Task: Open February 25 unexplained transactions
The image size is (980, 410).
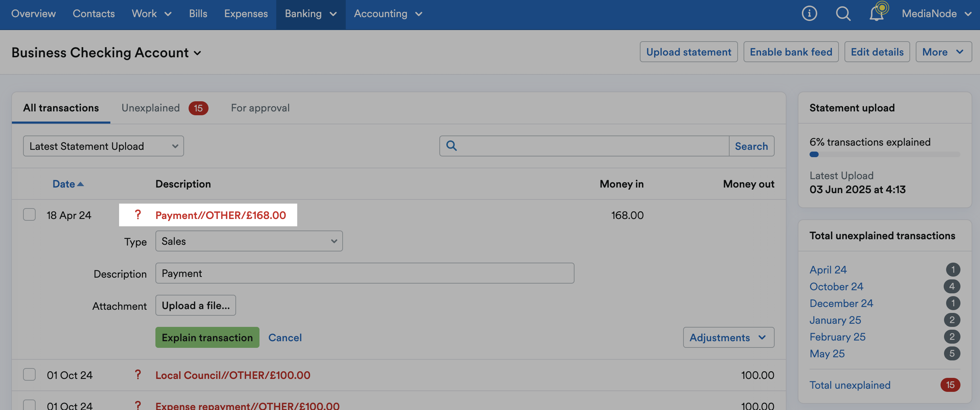Action: [x=838, y=337]
